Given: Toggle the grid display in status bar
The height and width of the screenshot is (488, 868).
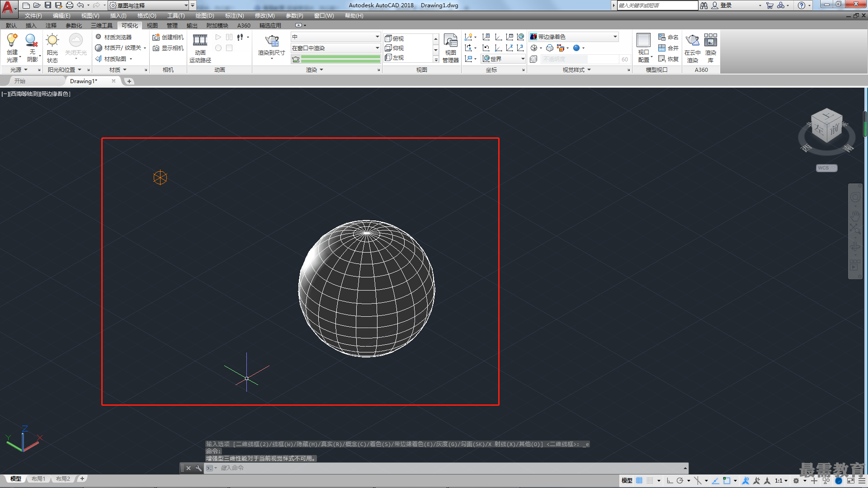Looking at the screenshot, I should click(x=639, y=481).
